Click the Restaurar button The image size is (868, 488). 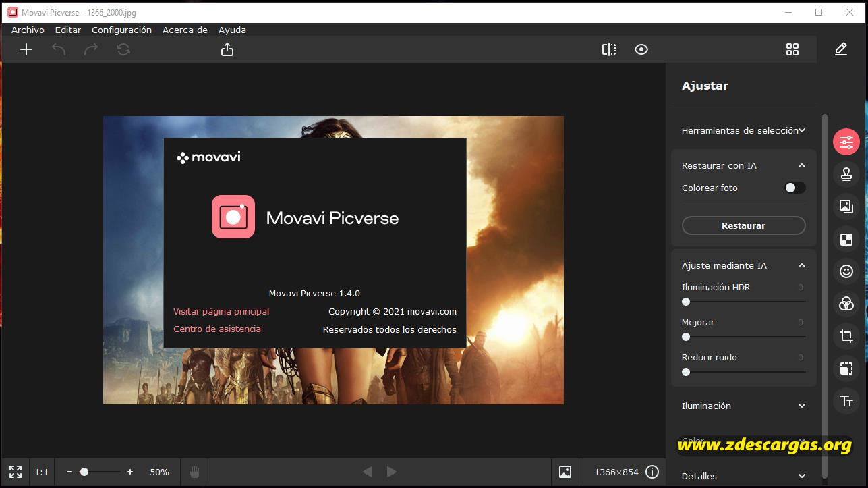744,225
